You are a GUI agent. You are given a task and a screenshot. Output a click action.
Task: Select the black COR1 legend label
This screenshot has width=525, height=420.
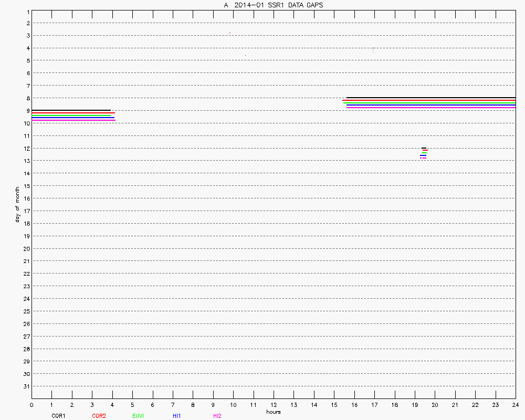point(58,416)
